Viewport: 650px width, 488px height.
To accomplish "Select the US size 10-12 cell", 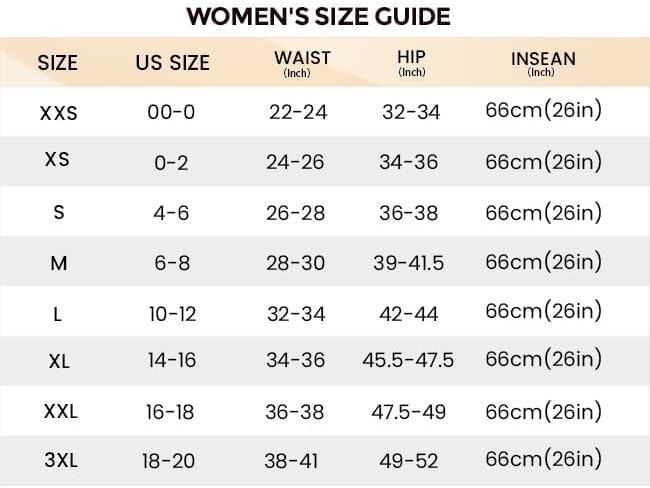I will tap(171, 313).
